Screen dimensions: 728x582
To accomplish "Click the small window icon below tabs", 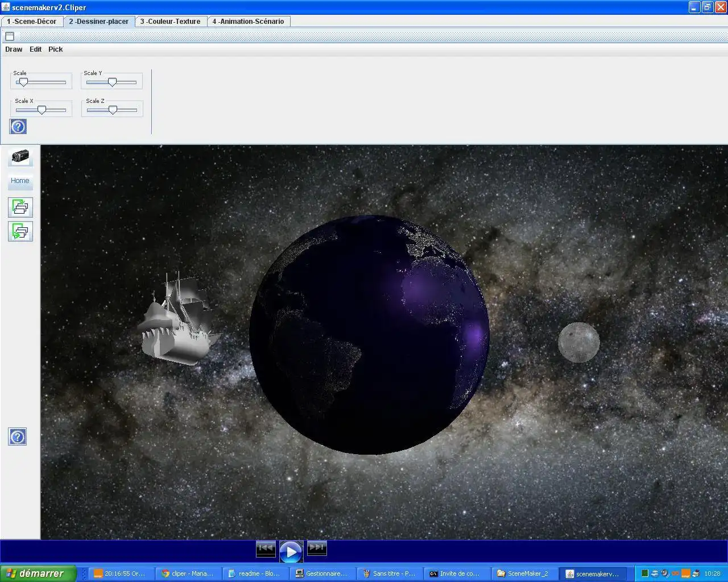I will (10, 36).
